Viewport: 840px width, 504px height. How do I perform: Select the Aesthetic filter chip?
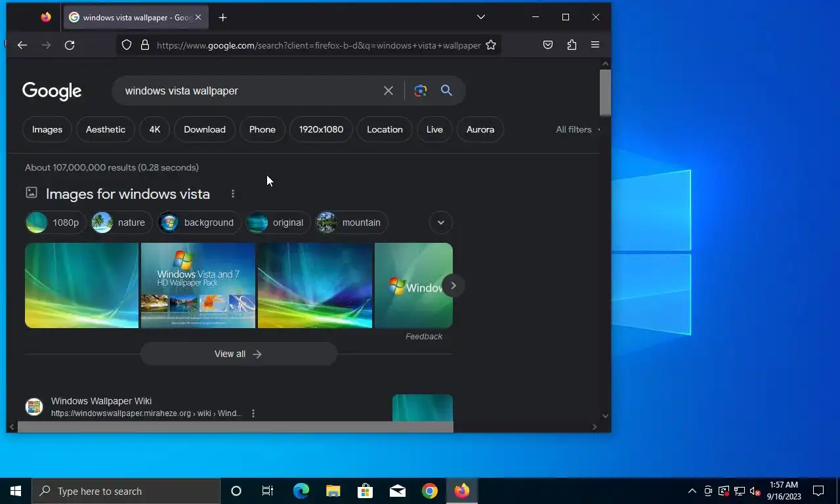point(106,129)
